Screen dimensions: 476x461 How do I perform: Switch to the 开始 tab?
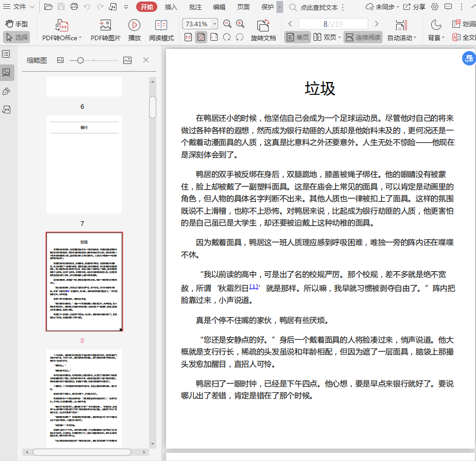click(x=146, y=7)
